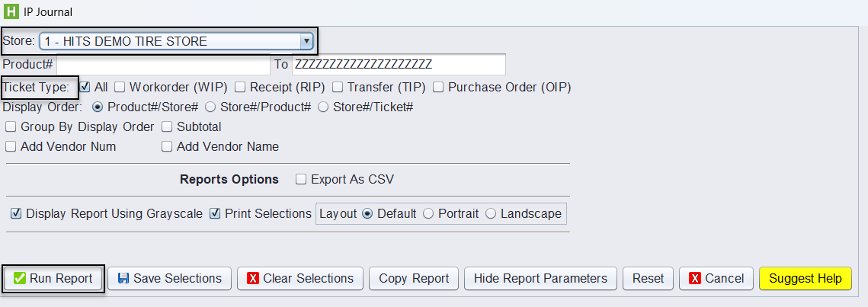The height and width of the screenshot is (307, 868).
Task: Choose the Landscape layout option
Action: (x=491, y=214)
